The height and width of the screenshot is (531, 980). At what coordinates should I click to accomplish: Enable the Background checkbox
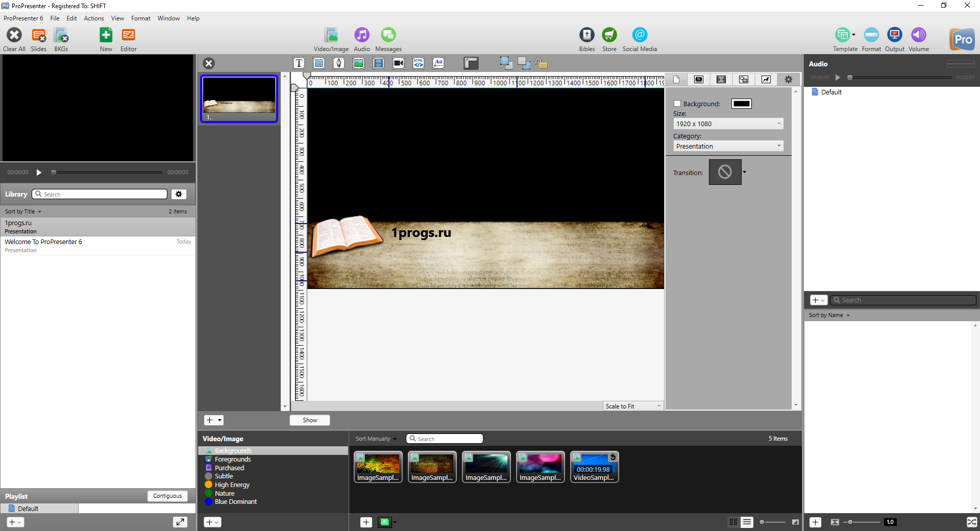pos(677,104)
